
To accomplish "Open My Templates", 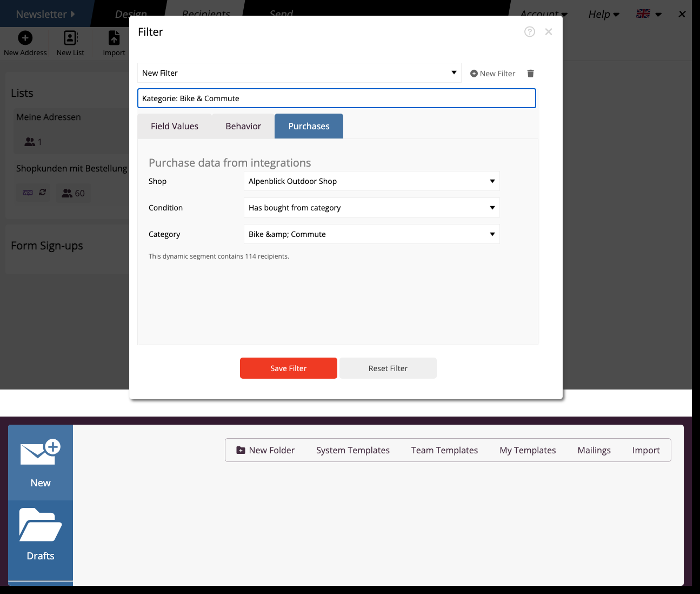I will [x=528, y=450].
